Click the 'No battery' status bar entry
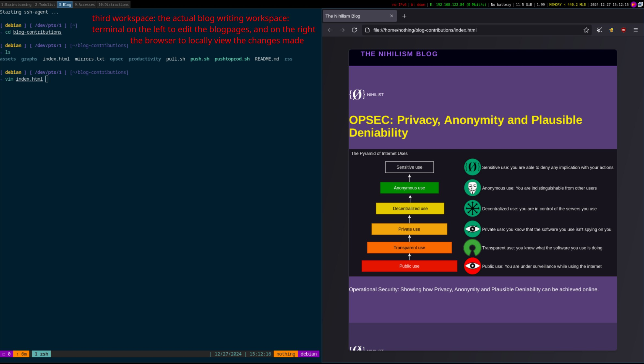The width and height of the screenshot is (644, 364). tap(501, 4)
